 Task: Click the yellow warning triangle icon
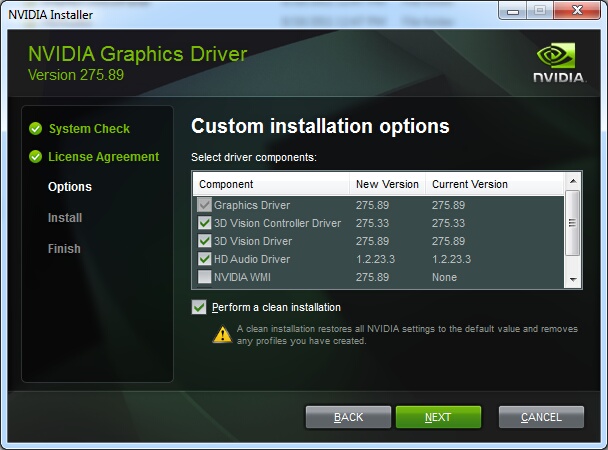(222, 335)
